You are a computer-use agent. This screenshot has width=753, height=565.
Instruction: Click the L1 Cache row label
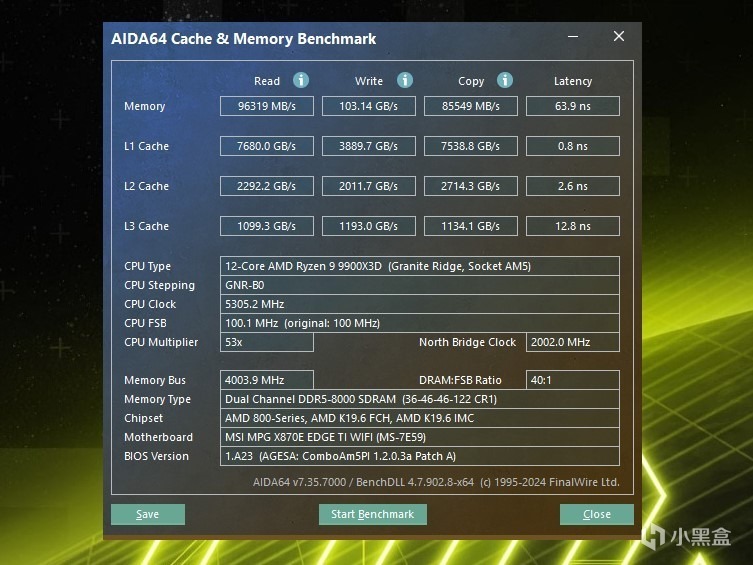146,146
